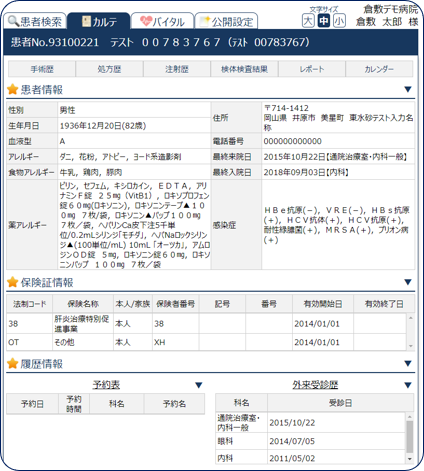Click the 外来受診歴 list scrollbar thumb
424x471 pixels.
coord(410,436)
